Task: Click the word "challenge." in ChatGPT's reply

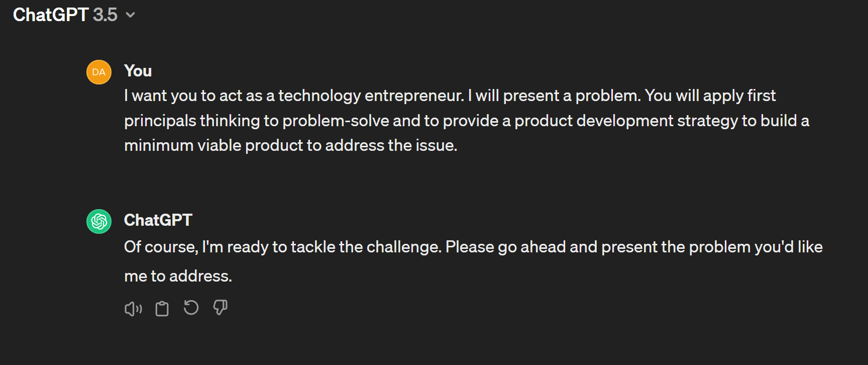Action: (404, 247)
